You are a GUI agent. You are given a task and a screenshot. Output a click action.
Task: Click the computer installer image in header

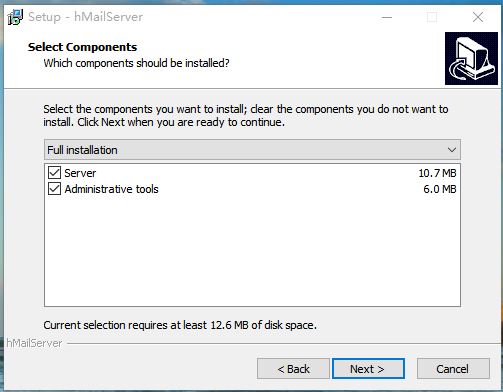(x=471, y=59)
